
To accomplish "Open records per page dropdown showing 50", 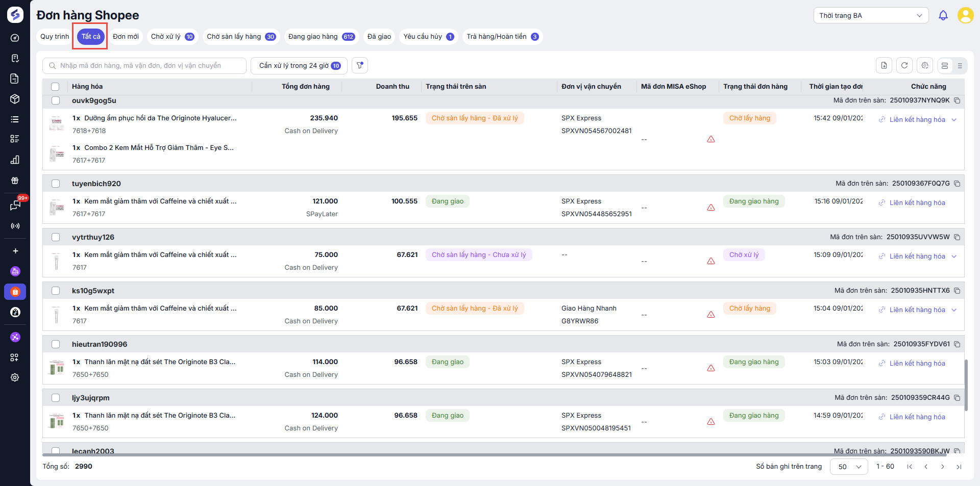I will [x=848, y=467].
